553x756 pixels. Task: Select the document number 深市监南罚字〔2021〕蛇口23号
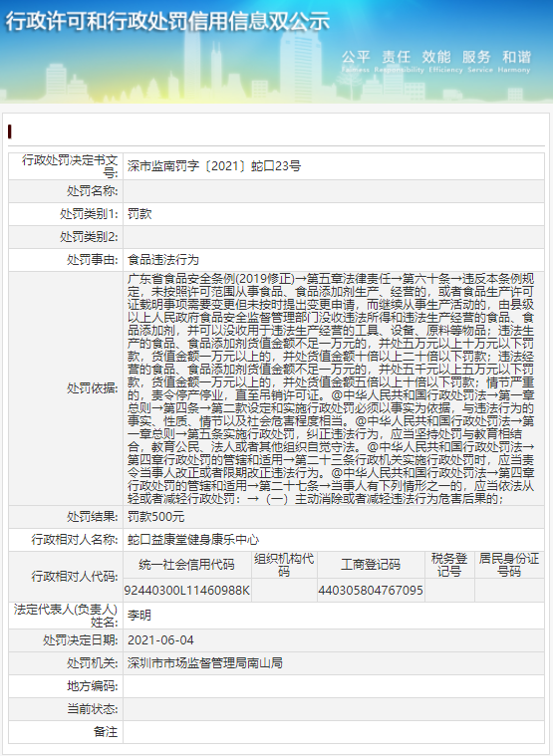pyautogui.click(x=214, y=166)
